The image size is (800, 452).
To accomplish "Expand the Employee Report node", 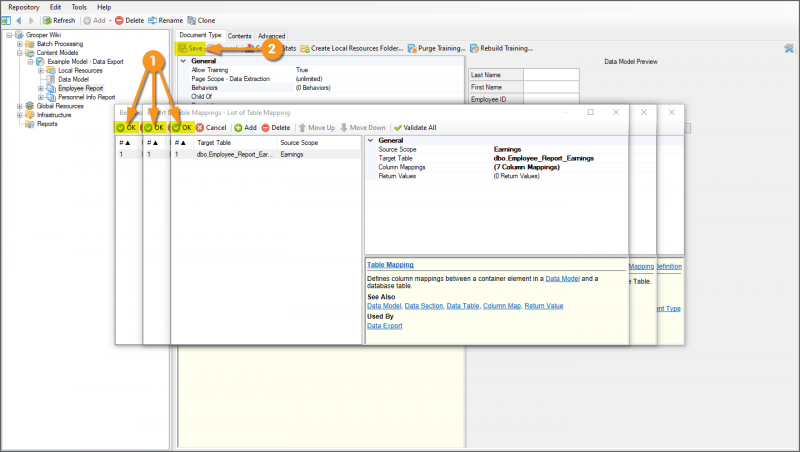I will point(41,88).
